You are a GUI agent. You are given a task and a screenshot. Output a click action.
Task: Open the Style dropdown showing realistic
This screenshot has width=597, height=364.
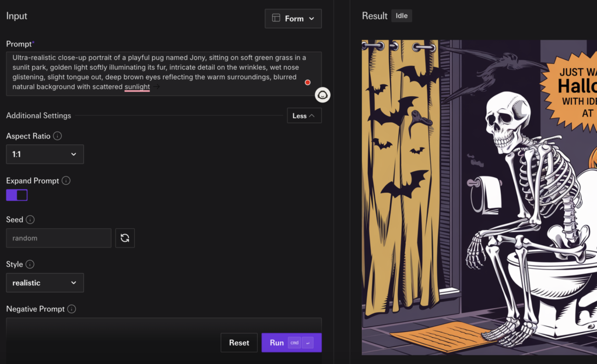click(x=45, y=283)
